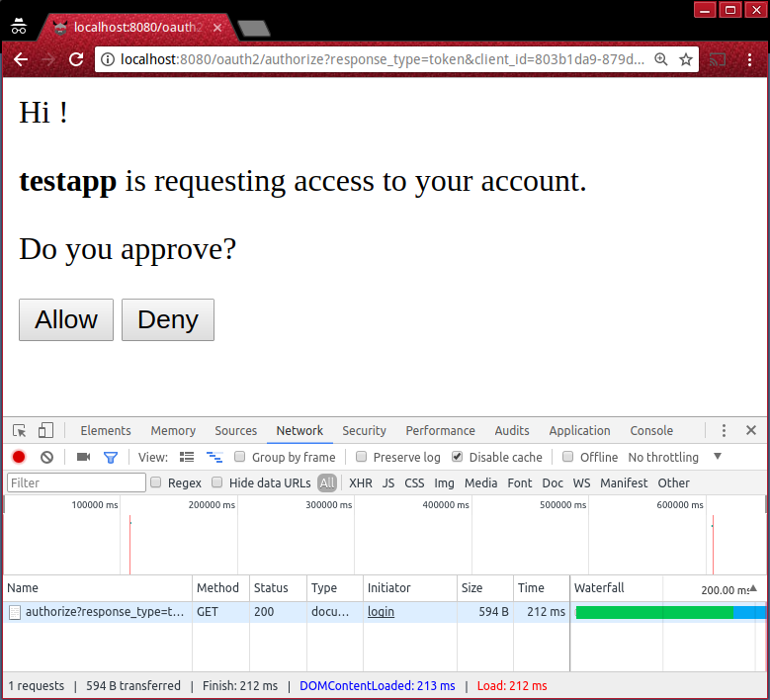Open the No throttling dropdown
The height and width of the screenshot is (700, 770).
(x=672, y=457)
